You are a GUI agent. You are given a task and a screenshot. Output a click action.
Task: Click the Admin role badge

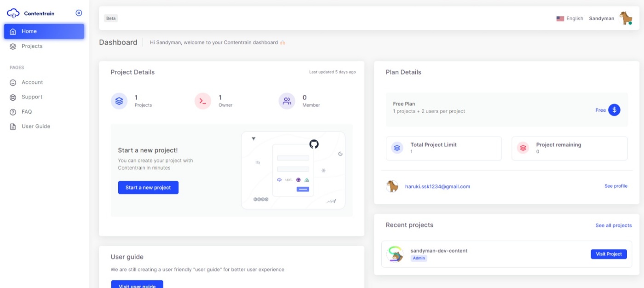[x=419, y=259]
